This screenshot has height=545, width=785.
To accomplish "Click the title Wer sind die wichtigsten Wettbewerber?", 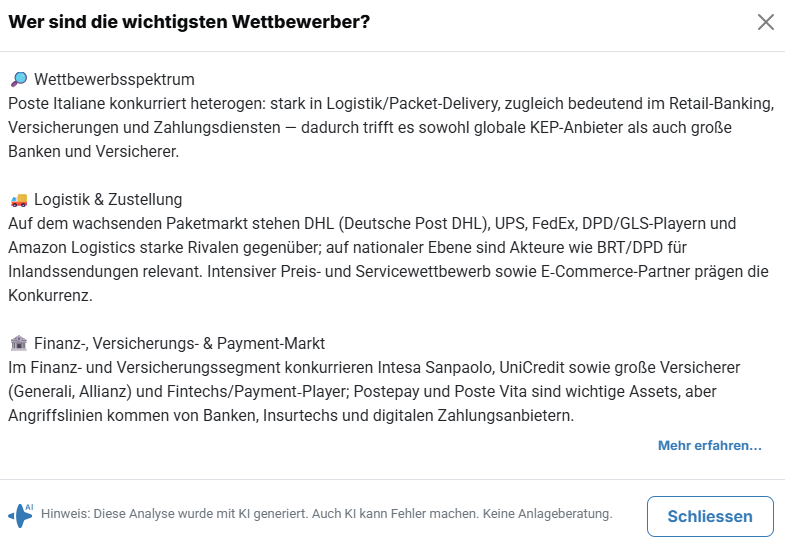I will pyautogui.click(x=189, y=22).
